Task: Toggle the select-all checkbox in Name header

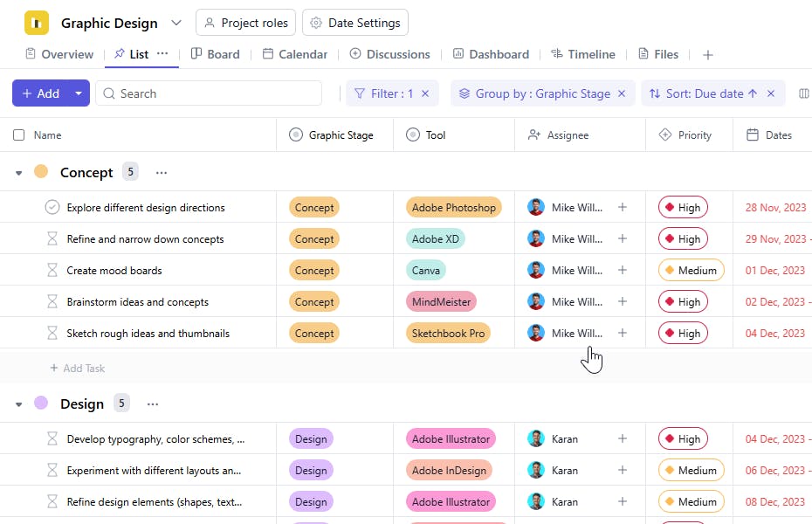Action: 19,135
